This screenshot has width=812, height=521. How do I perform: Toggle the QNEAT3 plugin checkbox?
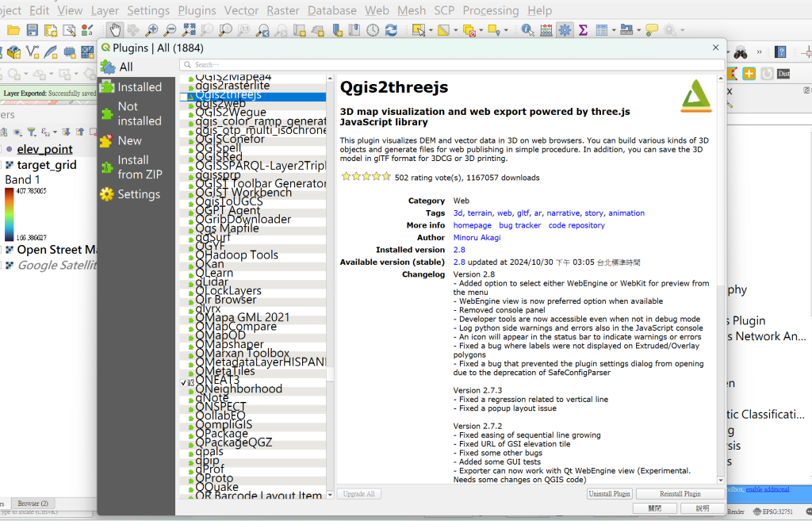click(183, 383)
